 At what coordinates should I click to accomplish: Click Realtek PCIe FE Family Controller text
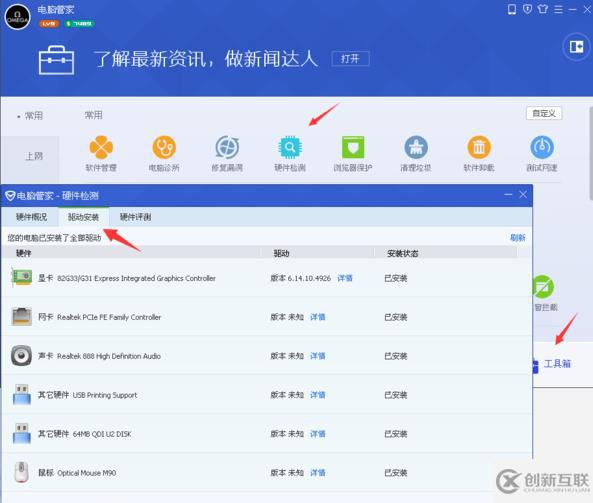pyautogui.click(x=109, y=317)
